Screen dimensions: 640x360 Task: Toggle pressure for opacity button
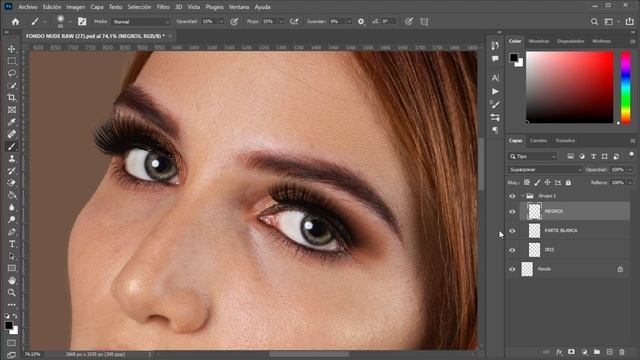pos(234,22)
